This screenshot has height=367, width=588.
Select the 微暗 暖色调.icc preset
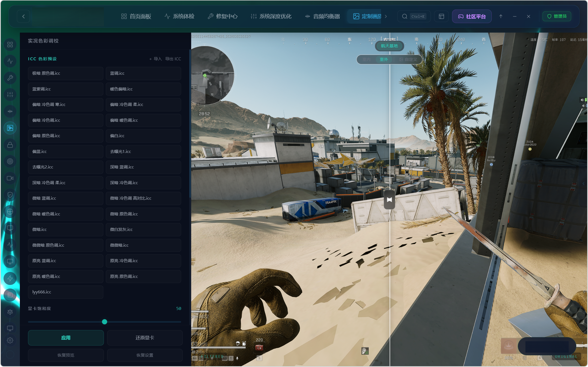(66, 214)
